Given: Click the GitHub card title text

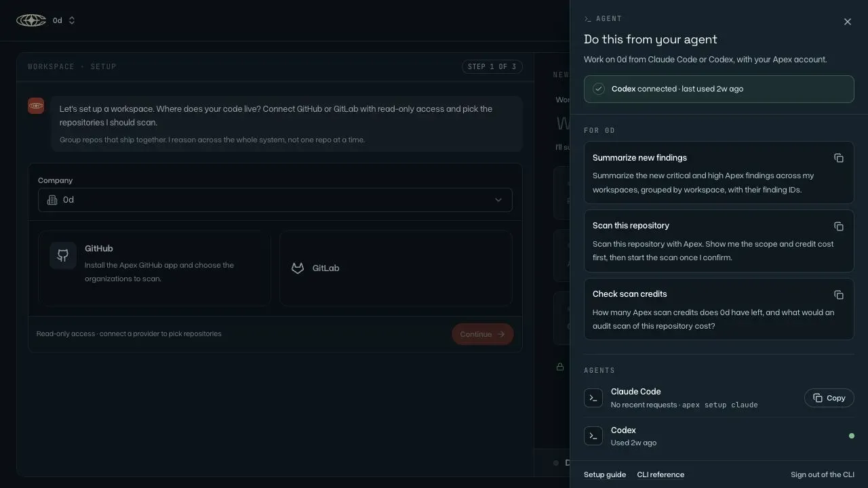Looking at the screenshot, I should click(99, 249).
